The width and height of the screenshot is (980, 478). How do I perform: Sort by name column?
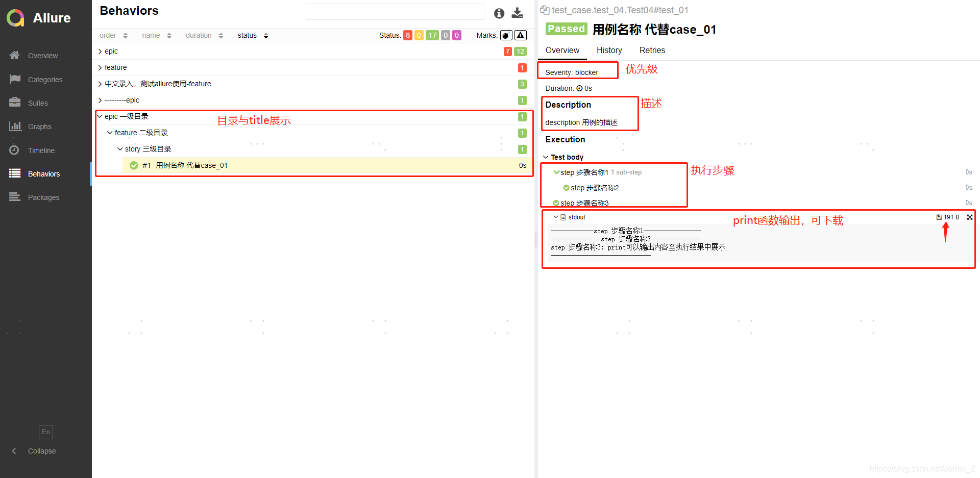(157, 35)
